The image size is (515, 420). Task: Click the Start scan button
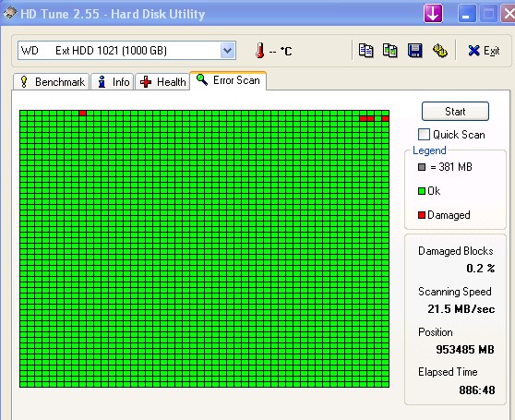(x=455, y=112)
